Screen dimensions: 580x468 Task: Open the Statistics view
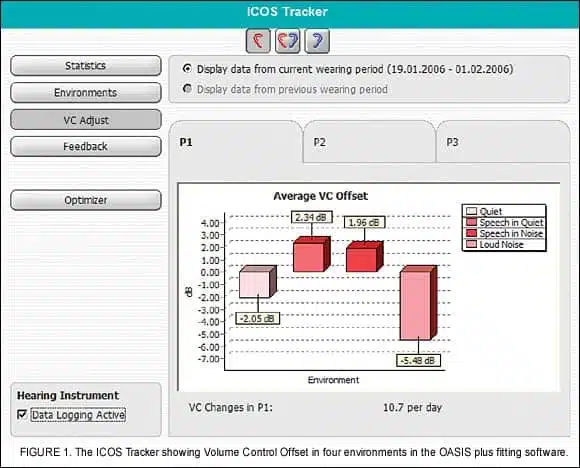click(86, 66)
